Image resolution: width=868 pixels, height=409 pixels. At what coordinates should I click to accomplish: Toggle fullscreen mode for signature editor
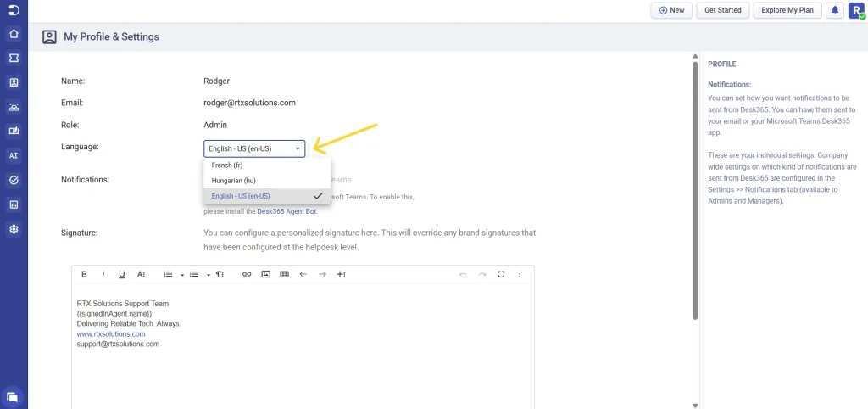pos(501,274)
